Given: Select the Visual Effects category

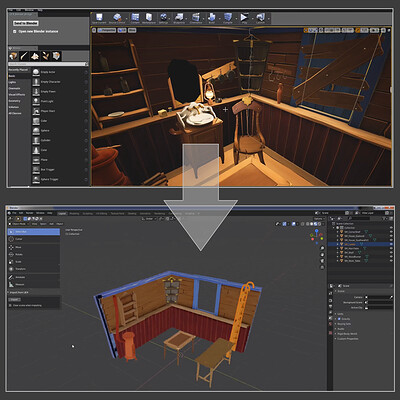Looking at the screenshot, I should pyautogui.click(x=17, y=95).
